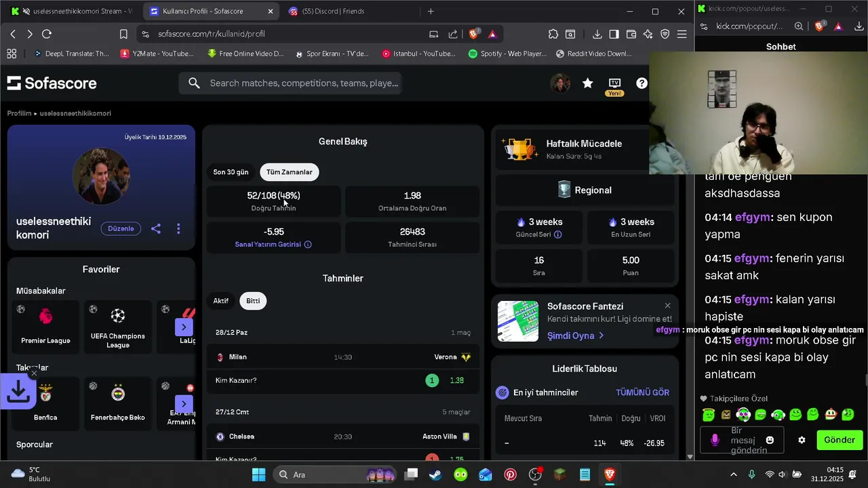Viewport: 868px width, 488px height.
Task: Dismiss the download widget with its X
Action: [34, 373]
